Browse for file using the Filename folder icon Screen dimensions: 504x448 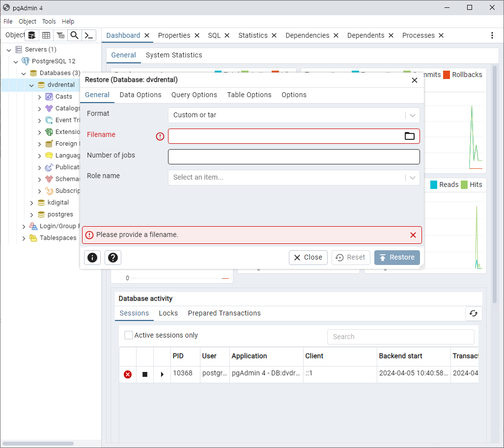coord(409,136)
